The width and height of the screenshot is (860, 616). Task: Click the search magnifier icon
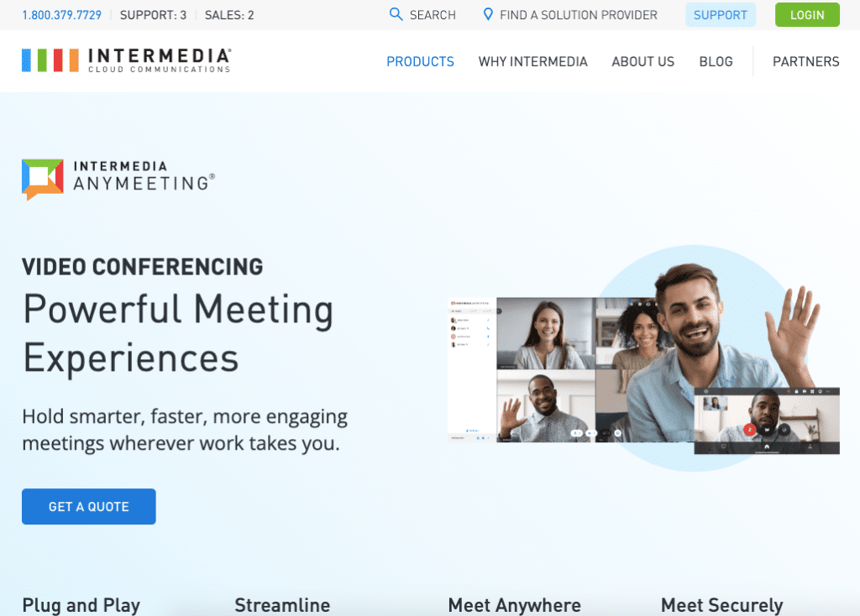(396, 14)
